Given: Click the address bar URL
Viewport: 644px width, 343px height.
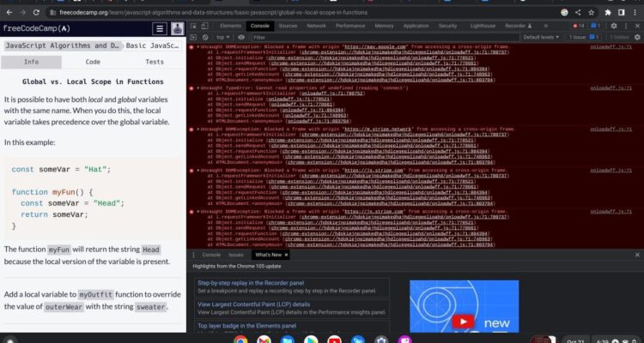Looking at the screenshot, I should pyautogui.click(x=214, y=13).
